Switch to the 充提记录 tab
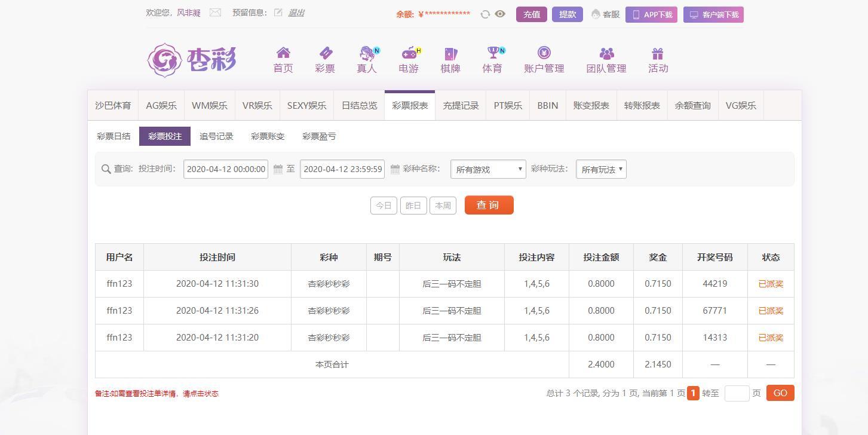868x435 pixels. (x=461, y=106)
